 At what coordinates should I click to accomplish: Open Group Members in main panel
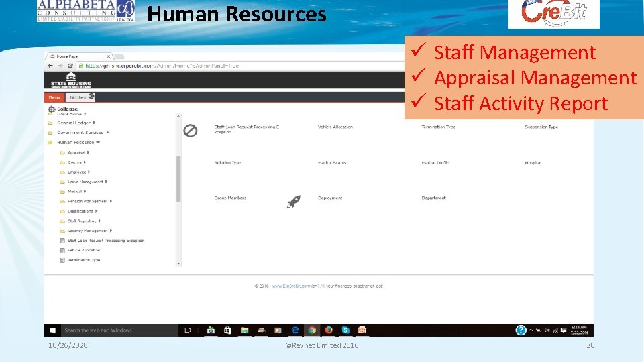coord(230,198)
